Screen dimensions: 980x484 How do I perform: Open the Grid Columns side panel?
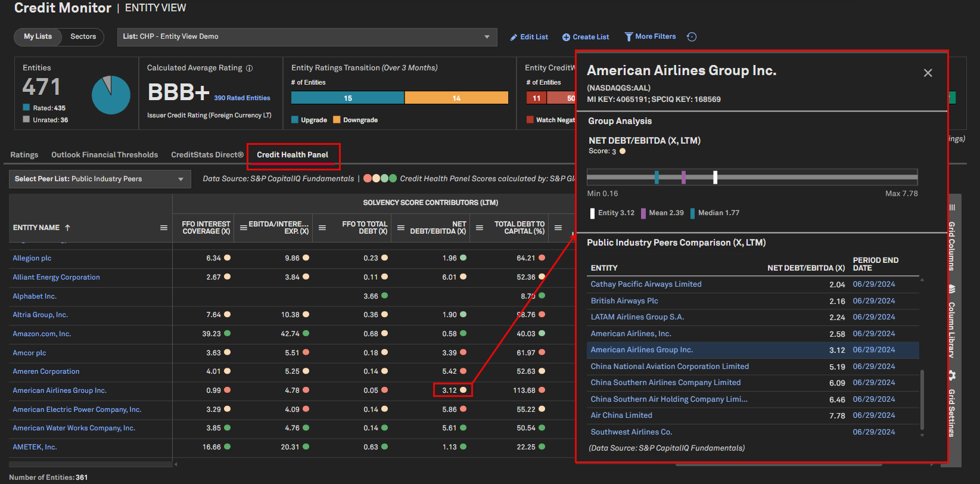coord(952,237)
